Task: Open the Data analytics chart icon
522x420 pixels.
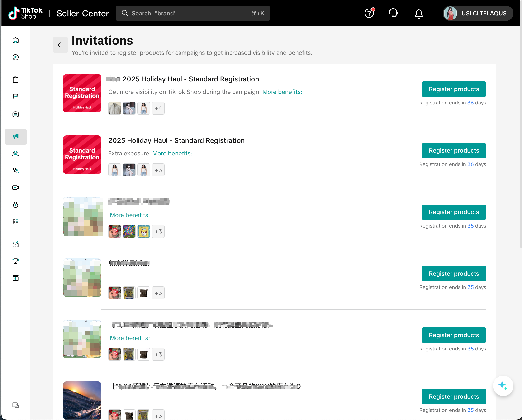Action: tap(15, 244)
